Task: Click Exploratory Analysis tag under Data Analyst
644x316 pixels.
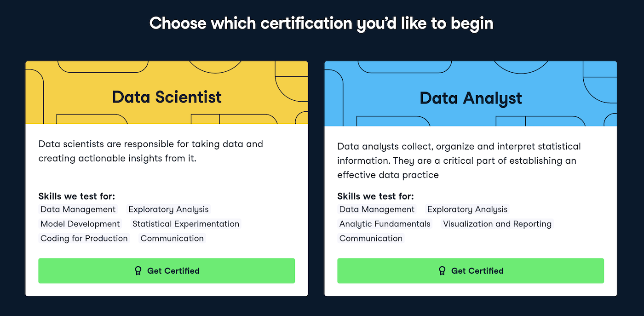Action: [x=467, y=209]
